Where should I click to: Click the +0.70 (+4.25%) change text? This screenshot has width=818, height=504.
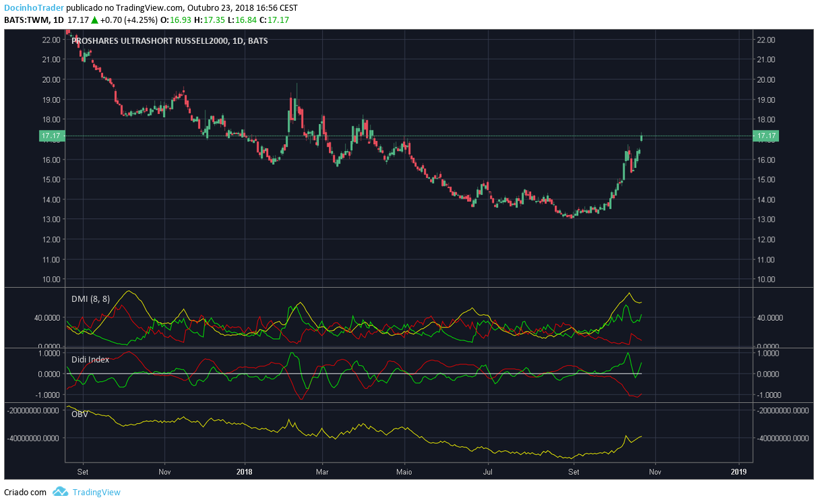click(129, 20)
